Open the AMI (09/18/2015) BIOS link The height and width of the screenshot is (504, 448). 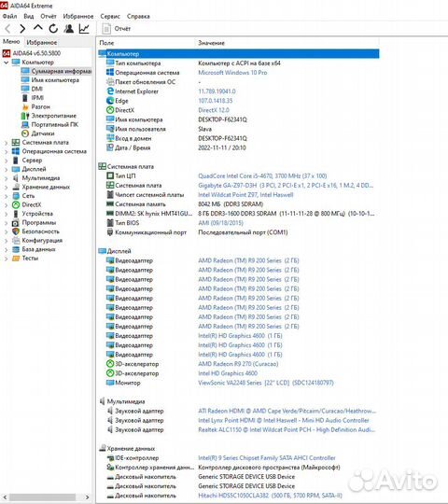coord(220,223)
